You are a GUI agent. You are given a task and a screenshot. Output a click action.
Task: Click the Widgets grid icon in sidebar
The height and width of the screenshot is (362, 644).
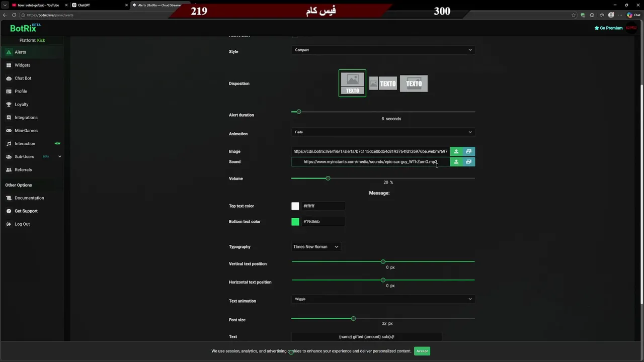coord(9,65)
